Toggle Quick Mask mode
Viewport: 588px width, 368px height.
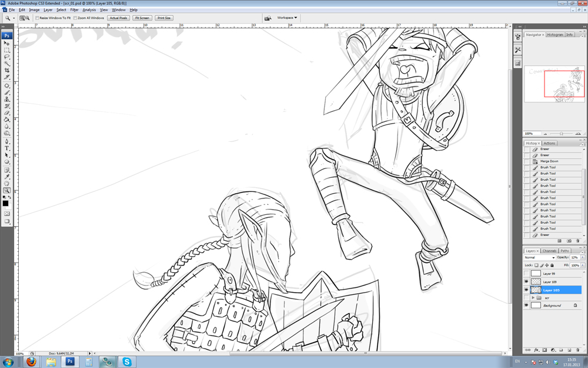[x=6, y=214]
